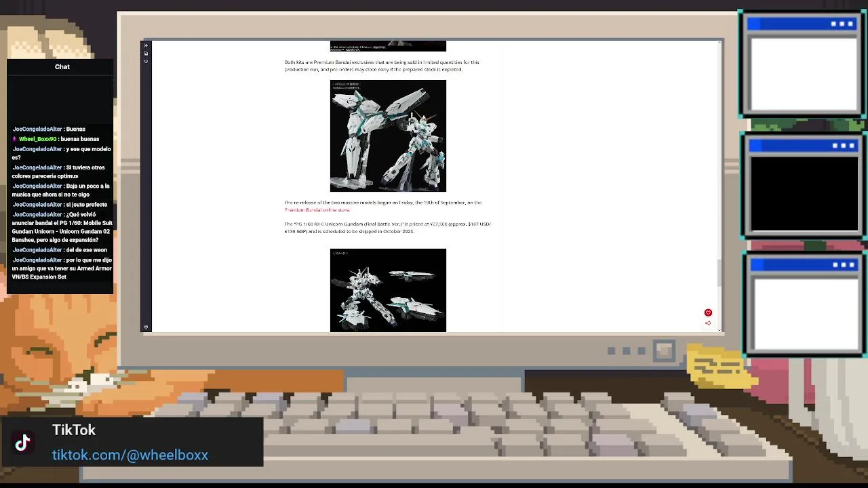Click the TikTok logo icon in the overlay
This screenshot has width=868, height=488.
click(23, 443)
